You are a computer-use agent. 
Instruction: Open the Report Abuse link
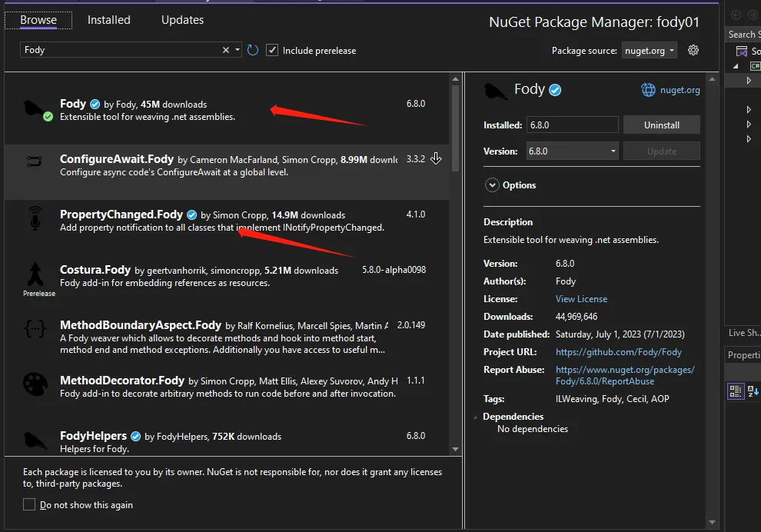point(625,375)
